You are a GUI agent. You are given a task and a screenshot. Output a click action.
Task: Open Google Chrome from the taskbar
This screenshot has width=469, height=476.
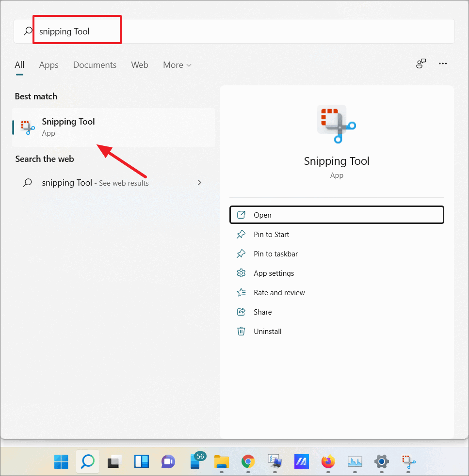(248, 462)
